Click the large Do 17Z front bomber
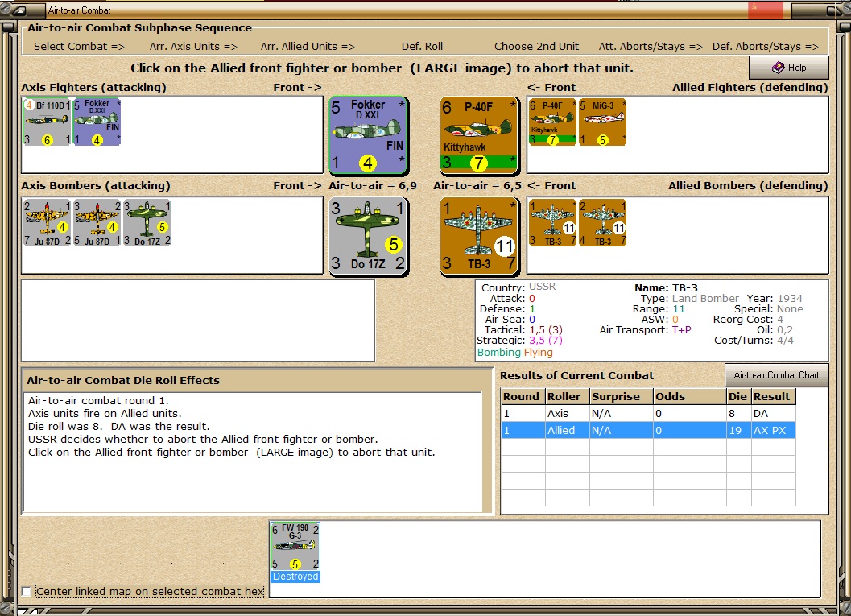Image resolution: width=851 pixels, height=616 pixels. [369, 236]
